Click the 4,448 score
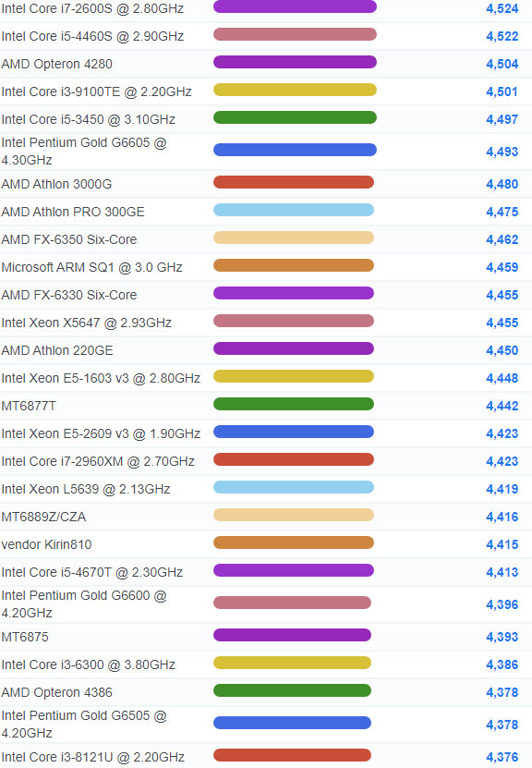This screenshot has width=532, height=768. coord(502,378)
